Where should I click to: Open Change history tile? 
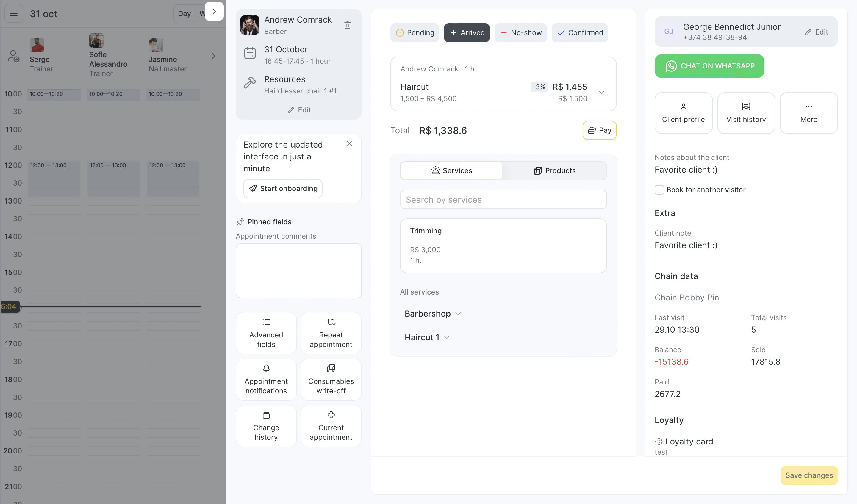tap(266, 426)
